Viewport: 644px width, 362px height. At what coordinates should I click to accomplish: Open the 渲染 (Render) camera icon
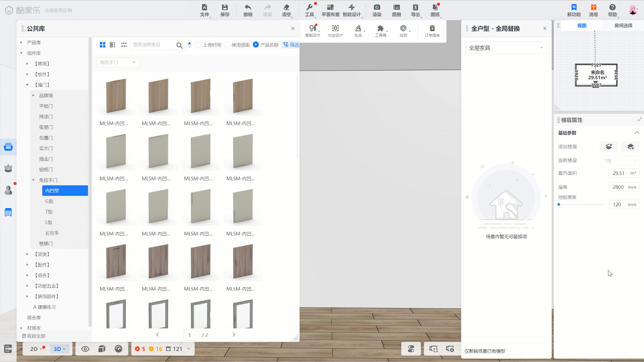click(377, 7)
